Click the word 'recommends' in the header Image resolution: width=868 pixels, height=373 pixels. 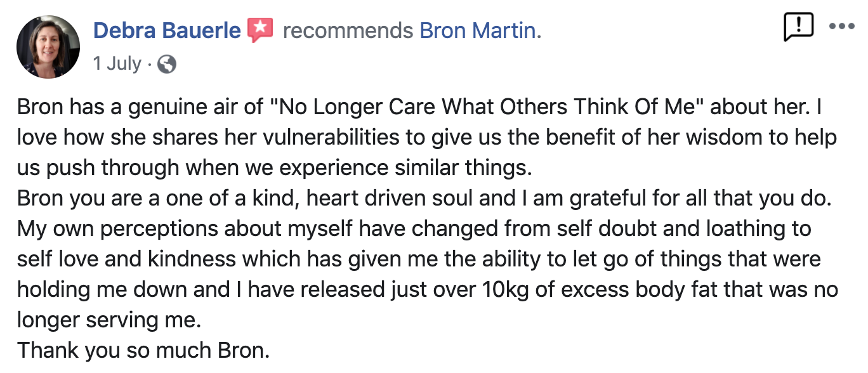tap(347, 30)
